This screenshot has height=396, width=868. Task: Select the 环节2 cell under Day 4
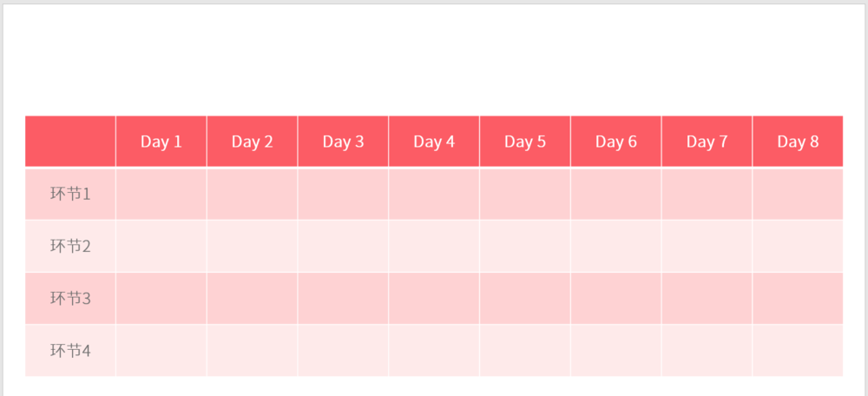point(434,246)
